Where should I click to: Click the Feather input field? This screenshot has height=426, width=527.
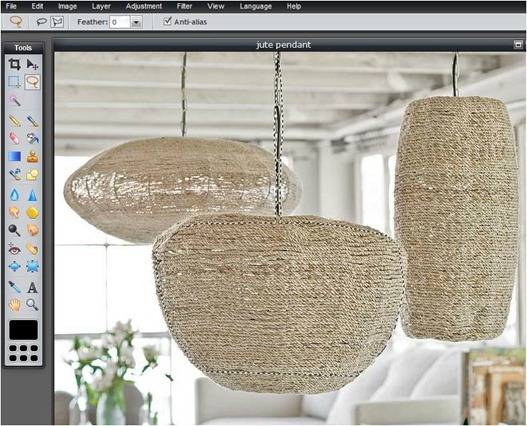pos(119,22)
